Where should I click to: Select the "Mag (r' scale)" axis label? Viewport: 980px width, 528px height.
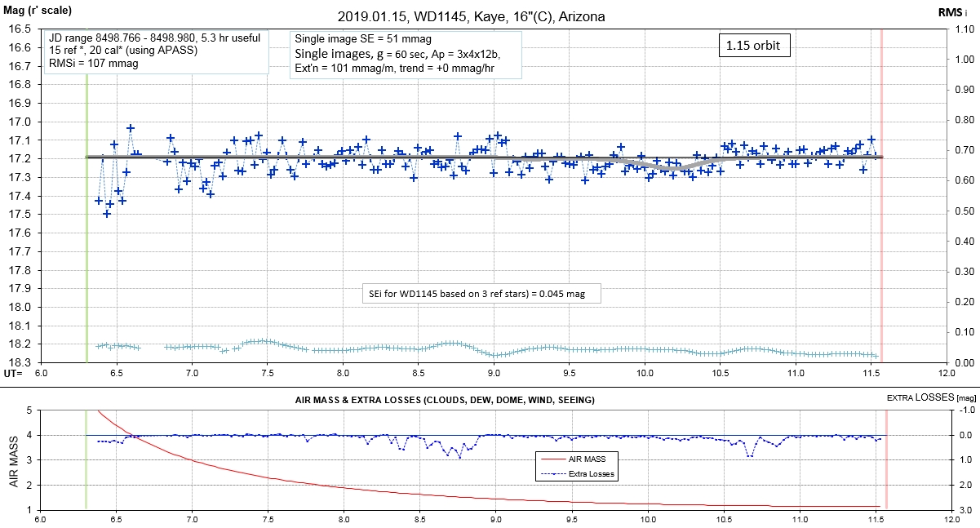pyautogui.click(x=38, y=11)
